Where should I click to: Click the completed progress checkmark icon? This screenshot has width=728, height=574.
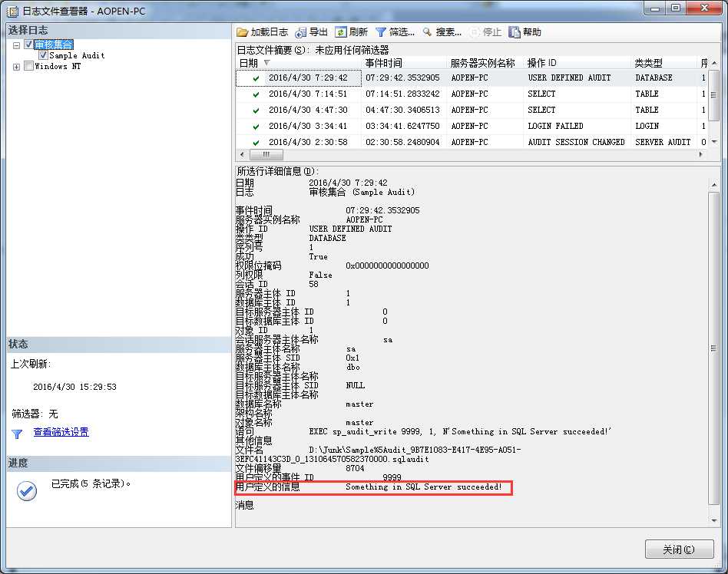click(27, 491)
